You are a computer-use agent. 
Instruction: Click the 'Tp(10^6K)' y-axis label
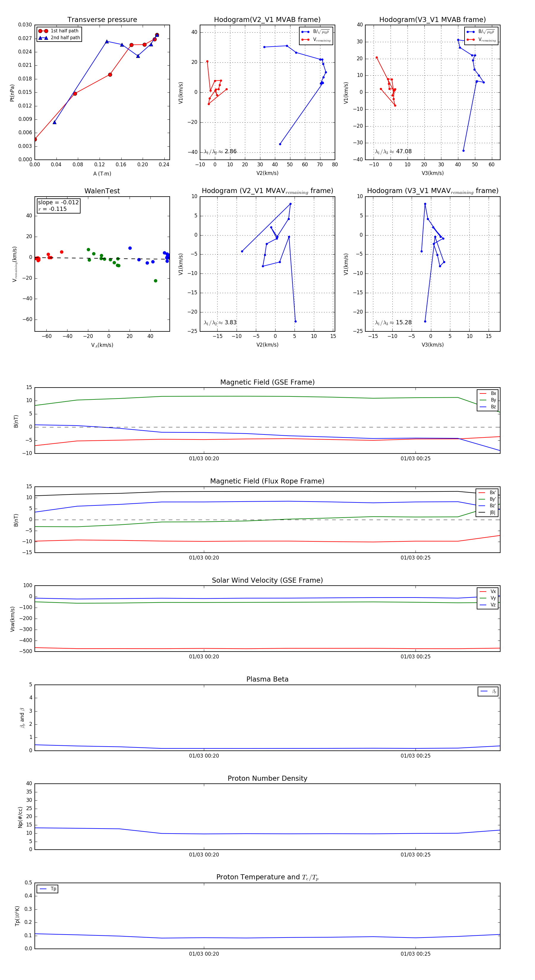pyautogui.click(x=17, y=916)
